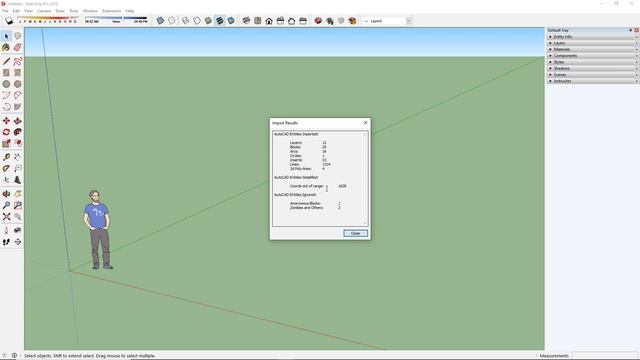Viewport: 640px width, 360px height.
Task: Expand the Shadows tray panel
Action: point(593,69)
